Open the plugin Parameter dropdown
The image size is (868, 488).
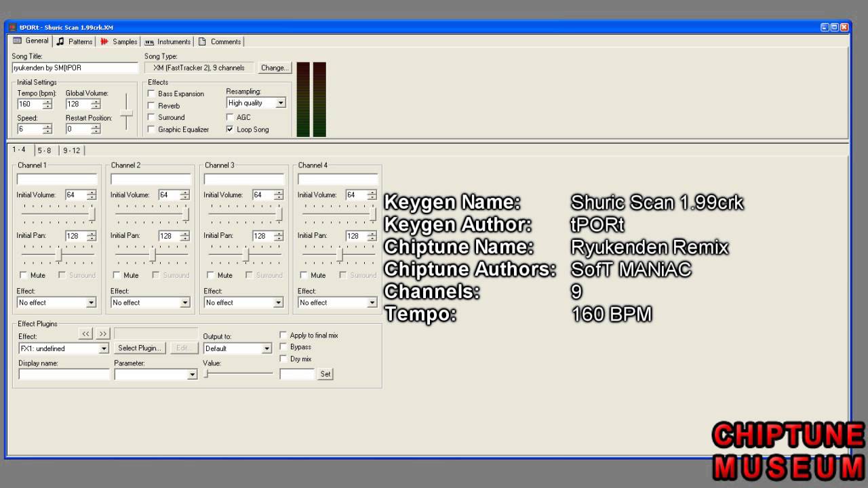coord(192,374)
